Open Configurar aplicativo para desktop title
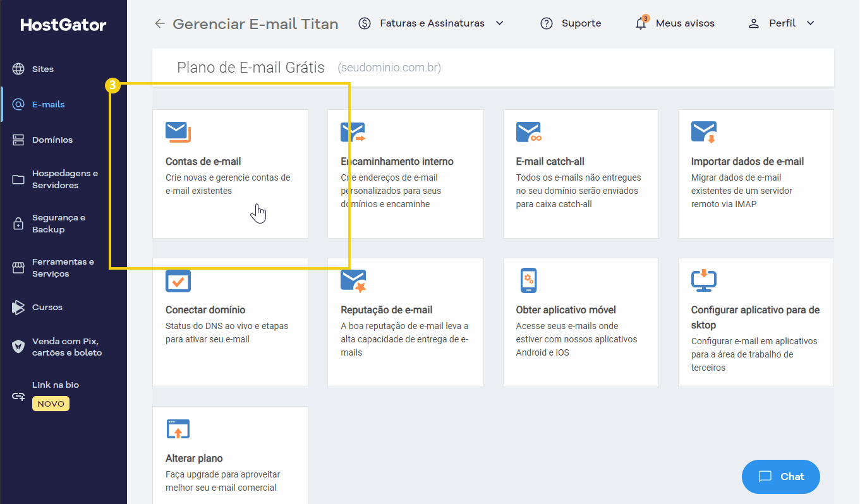This screenshot has width=860, height=504. point(756,318)
